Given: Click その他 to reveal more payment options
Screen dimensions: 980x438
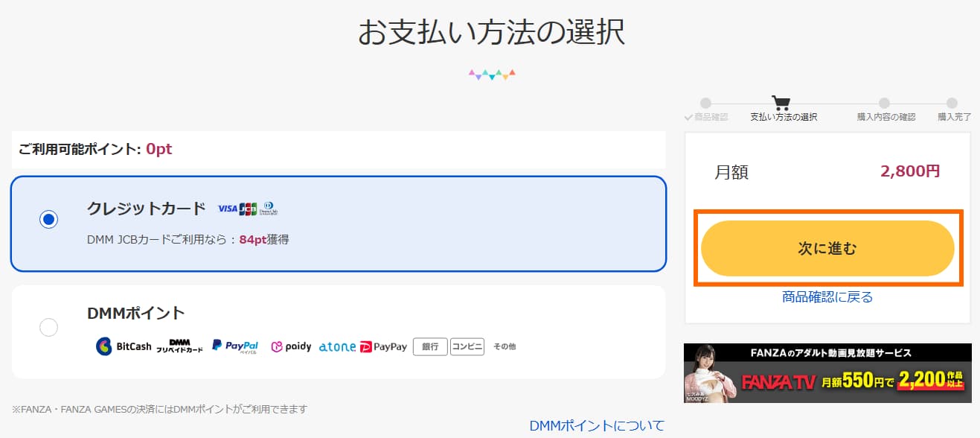Looking at the screenshot, I should (x=503, y=346).
